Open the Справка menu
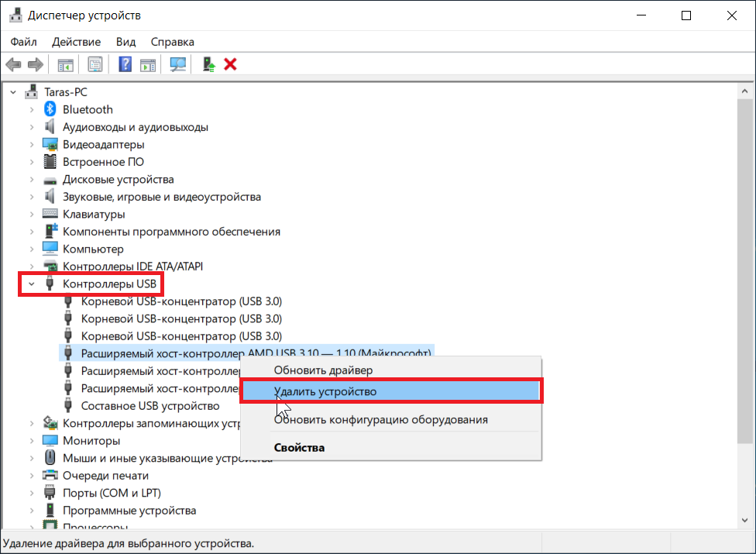 tap(172, 42)
